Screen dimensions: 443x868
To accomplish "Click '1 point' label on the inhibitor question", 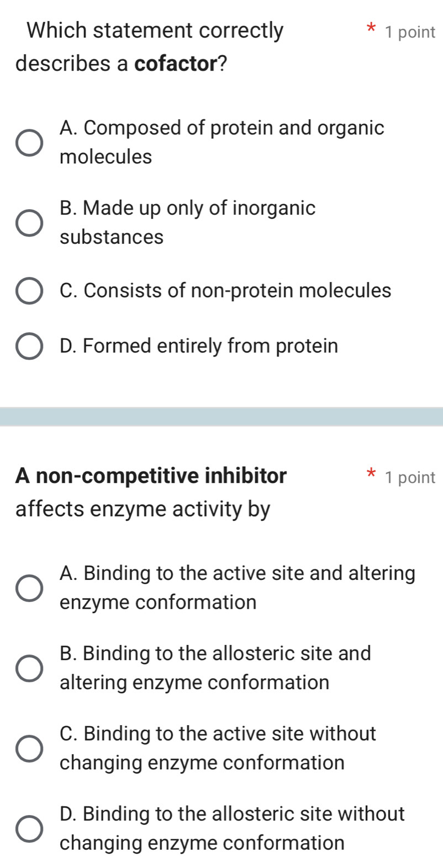I will click(410, 478).
